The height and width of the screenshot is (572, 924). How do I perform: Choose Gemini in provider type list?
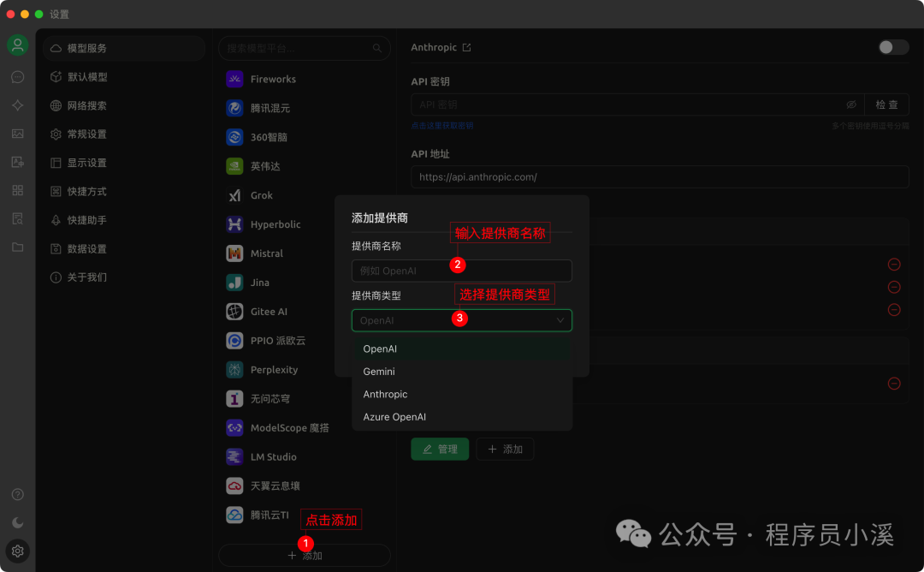462,372
